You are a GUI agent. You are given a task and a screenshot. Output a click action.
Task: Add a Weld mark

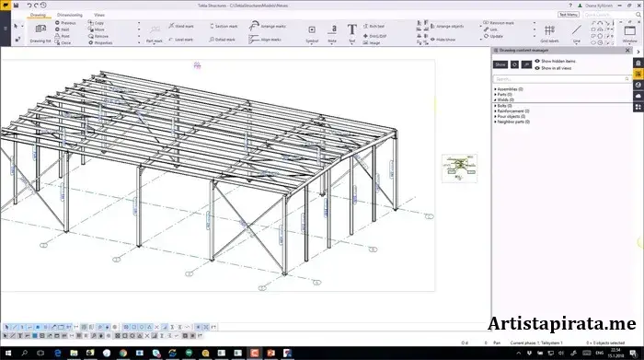[181, 26]
